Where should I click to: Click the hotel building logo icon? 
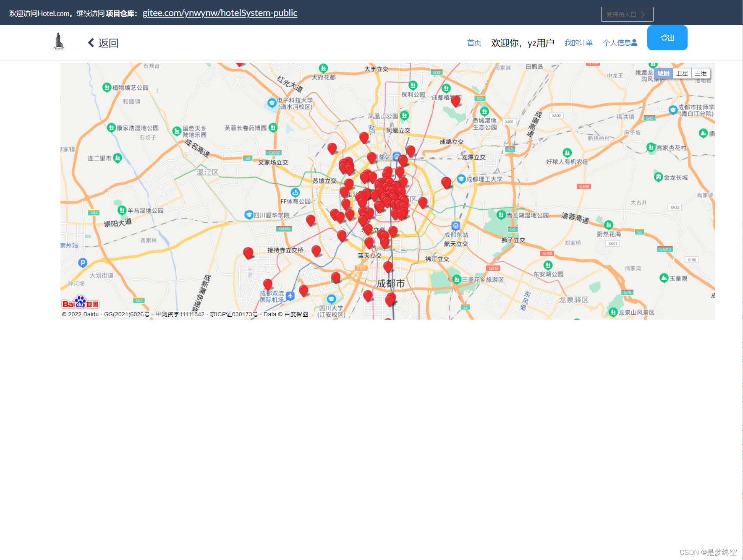59,42
